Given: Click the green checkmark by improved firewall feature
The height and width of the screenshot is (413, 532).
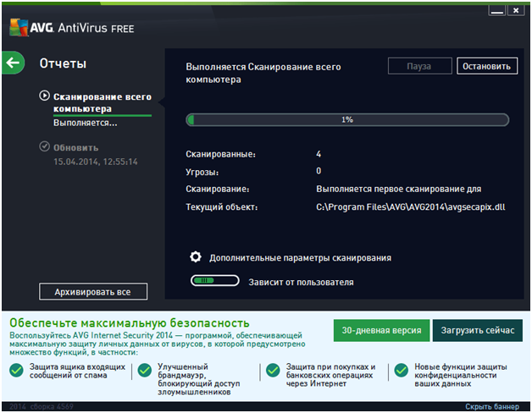Looking at the screenshot, I should (143, 370).
